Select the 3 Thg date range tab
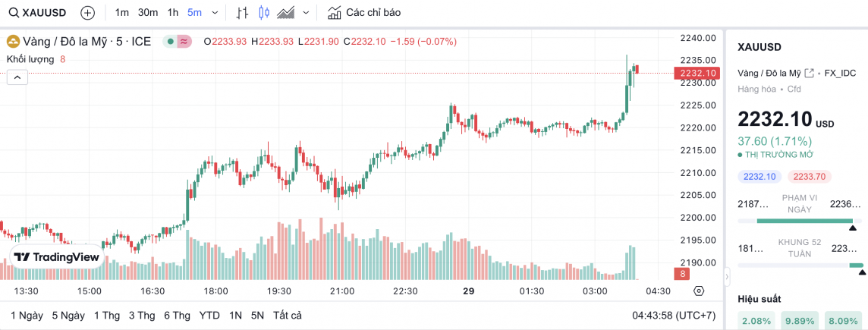Viewport: 868px width, 330px height. (142, 315)
